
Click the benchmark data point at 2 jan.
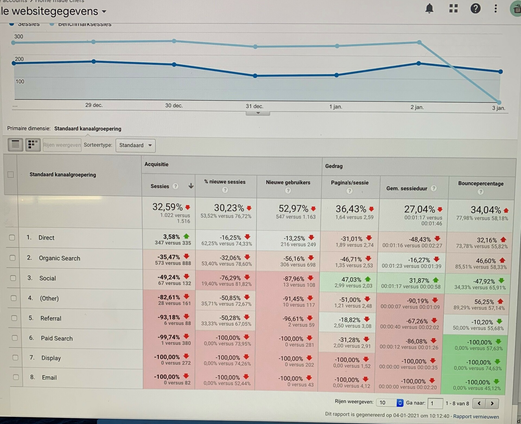coord(419,42)
